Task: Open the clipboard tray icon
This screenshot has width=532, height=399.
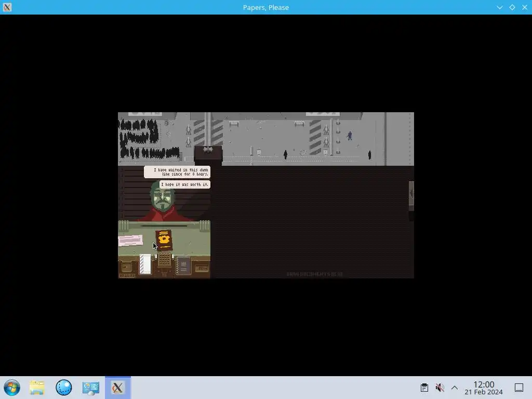Action: coord(424,388)
